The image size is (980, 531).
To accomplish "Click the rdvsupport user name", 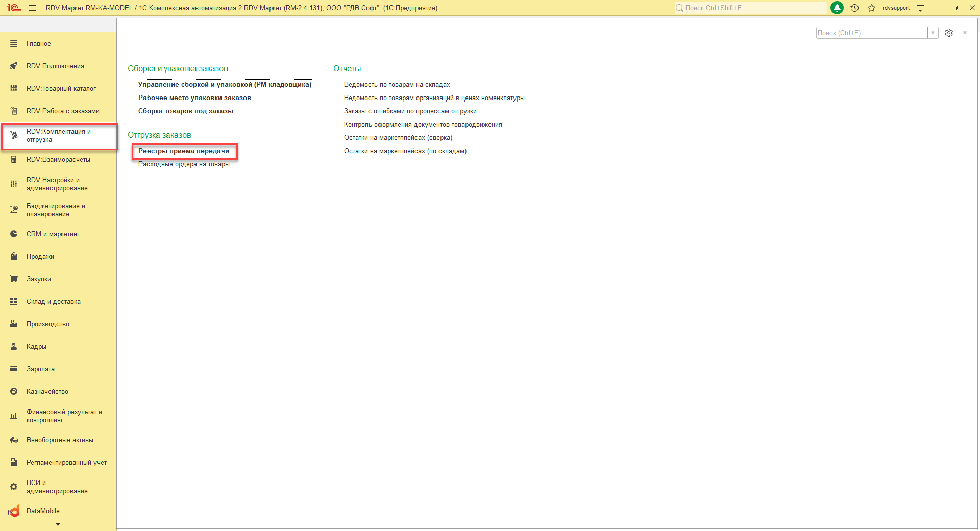I will 896,8.
